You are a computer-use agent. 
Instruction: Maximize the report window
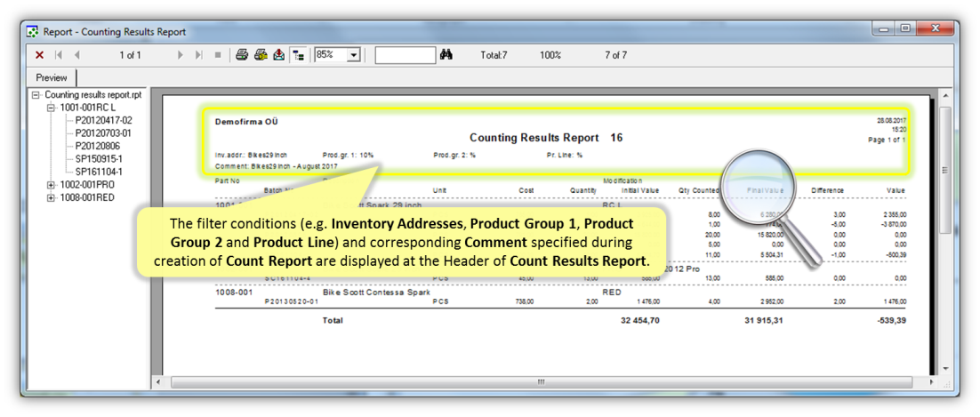[904, 28]
